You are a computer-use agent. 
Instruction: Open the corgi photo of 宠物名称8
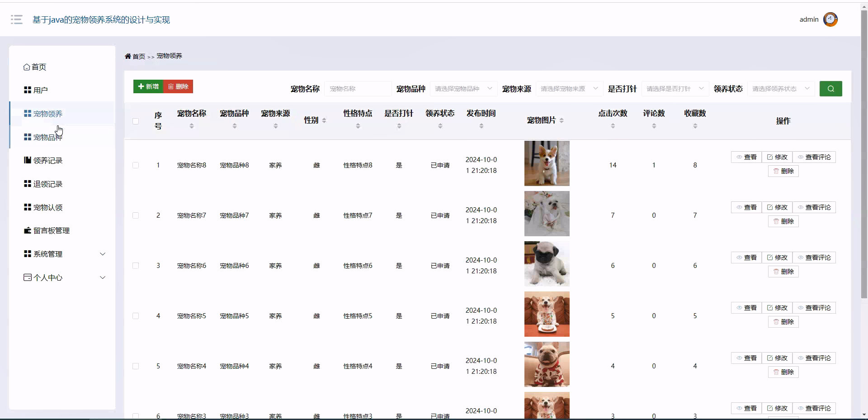(x=547, y=163)
